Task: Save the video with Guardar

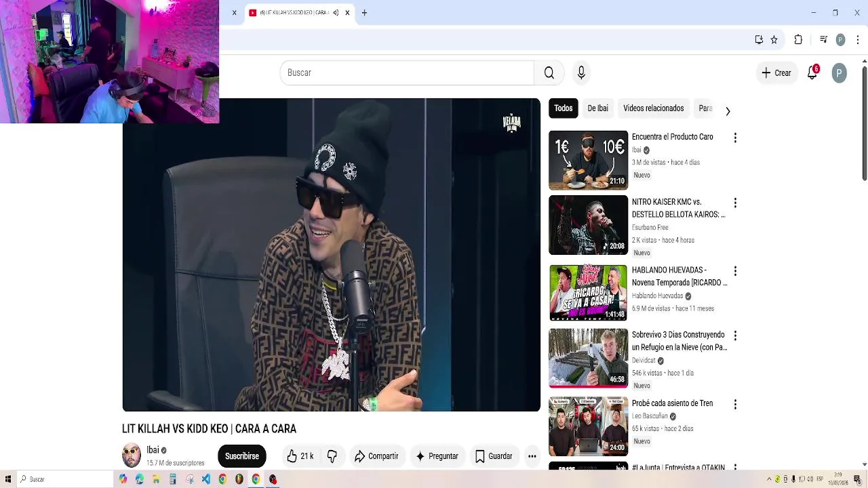Action: [x=494, y=456]
